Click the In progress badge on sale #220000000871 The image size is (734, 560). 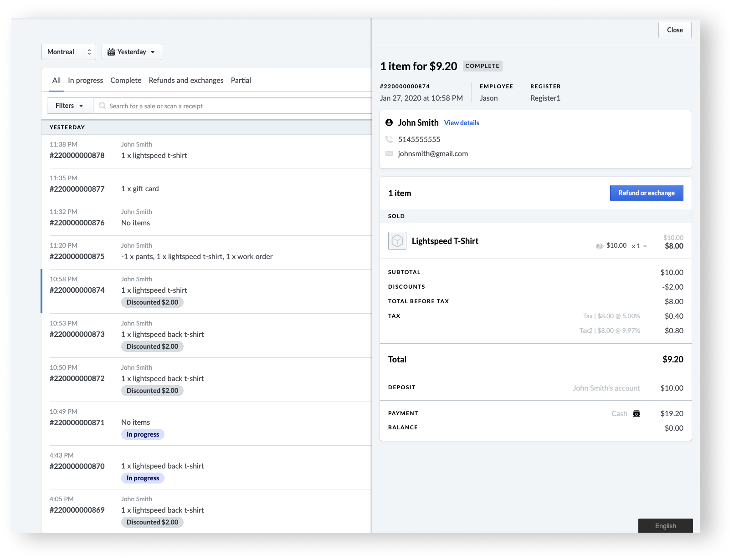tap(143, 434)
